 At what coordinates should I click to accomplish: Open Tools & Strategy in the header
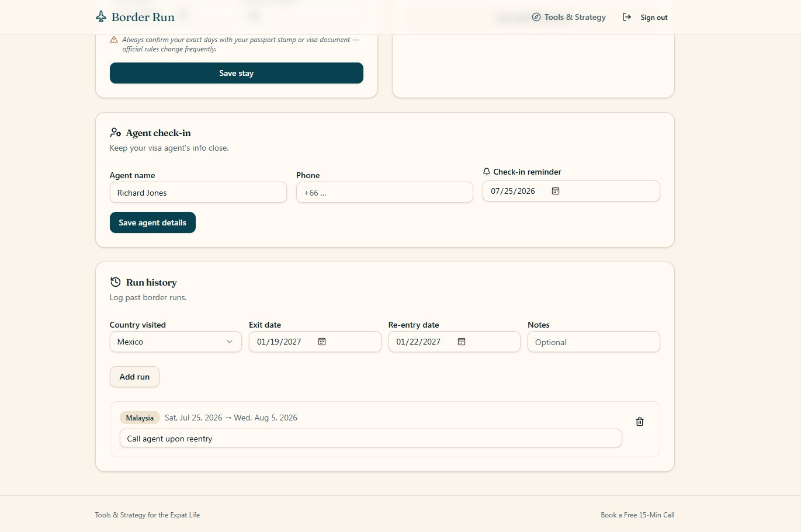point(569,17)
